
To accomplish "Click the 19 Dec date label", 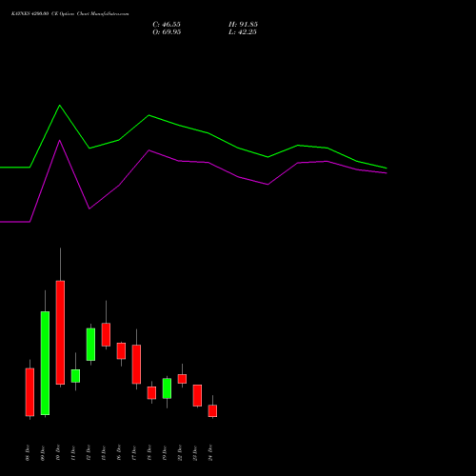I will pyautogui.click(x=165, y=453).
